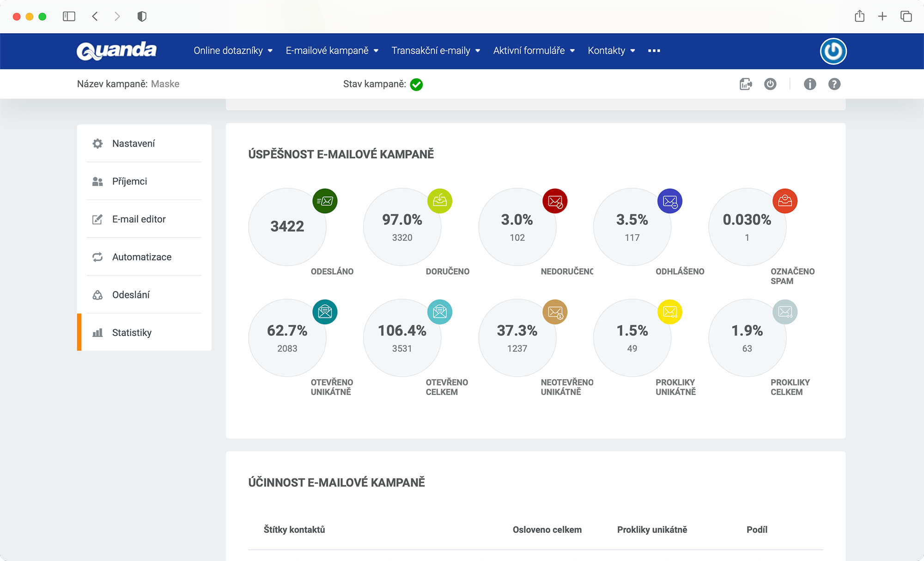The width and height of the screenshot is (924, 561).
Task: Click the power icon next to export report
Action: coord(770,84)
